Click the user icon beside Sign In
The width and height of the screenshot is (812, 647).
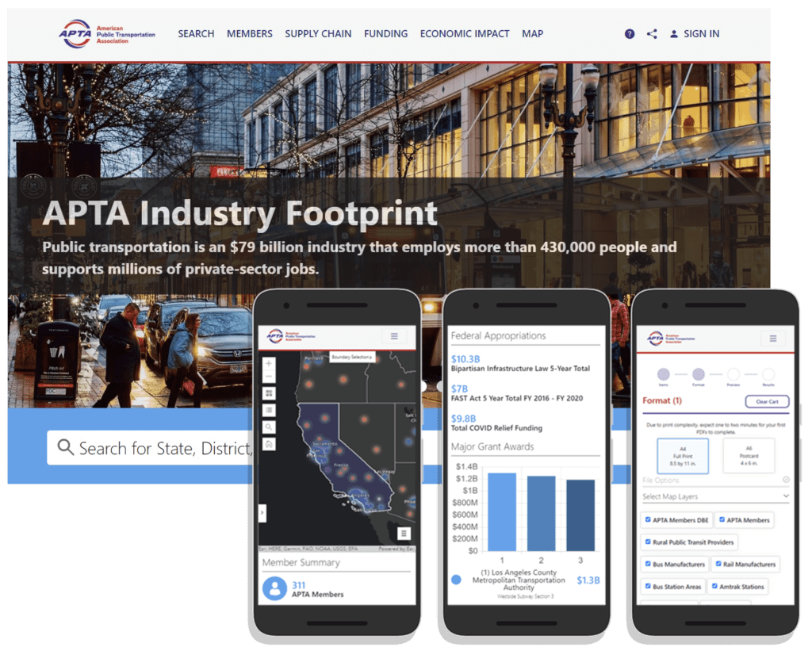673,33
